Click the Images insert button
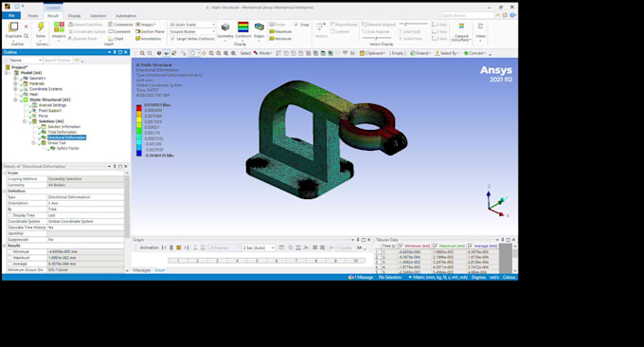Viewport: 644px width, 347px height. point(146,25)
